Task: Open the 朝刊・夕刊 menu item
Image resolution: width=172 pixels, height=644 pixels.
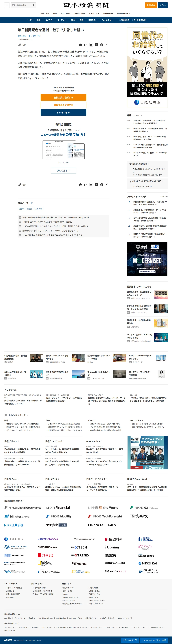Action: point(45,14)
